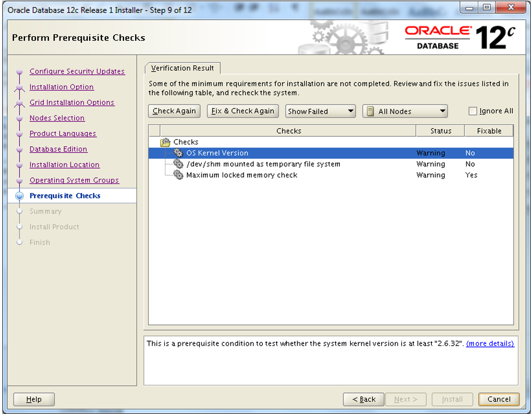Maximize the installer window
The image size is (532, 414).
click(x=487, y=8)
